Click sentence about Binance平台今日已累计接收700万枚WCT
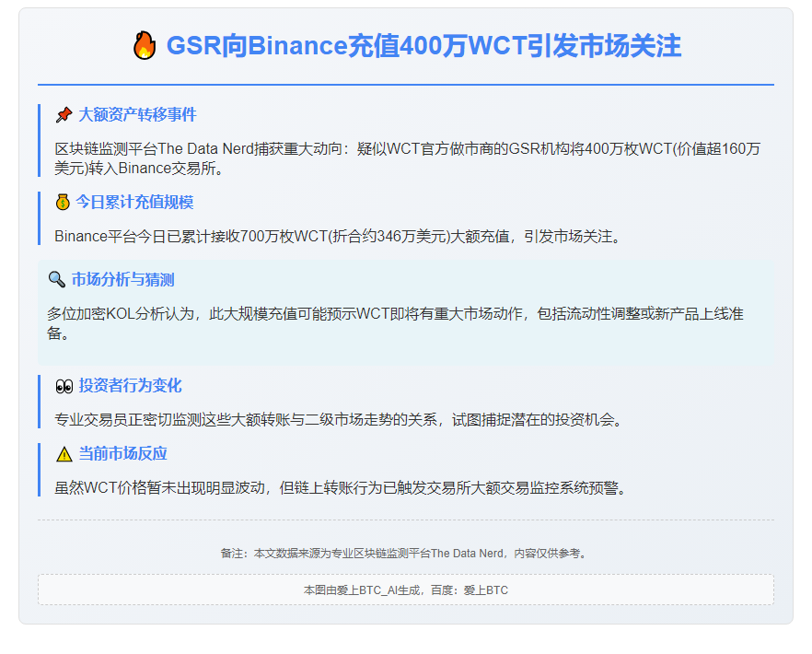This screenshot has width=812, height=654. coord(337,237)
